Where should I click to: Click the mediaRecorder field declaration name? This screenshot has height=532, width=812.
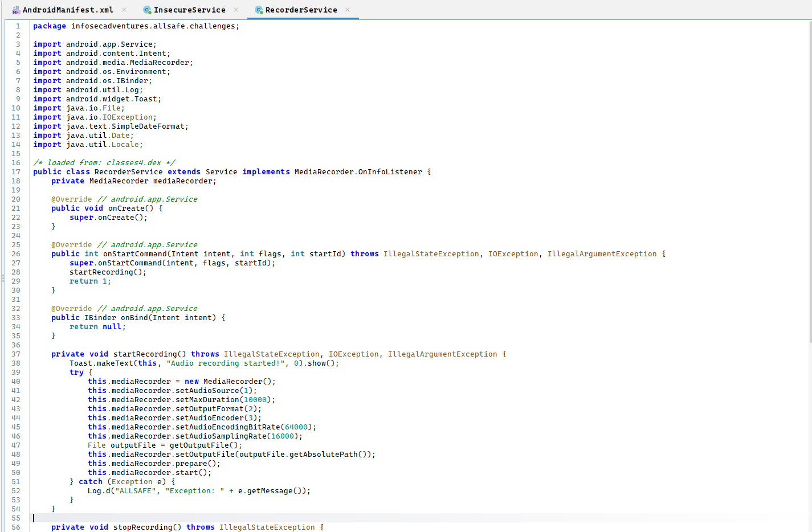pos(182,181)
